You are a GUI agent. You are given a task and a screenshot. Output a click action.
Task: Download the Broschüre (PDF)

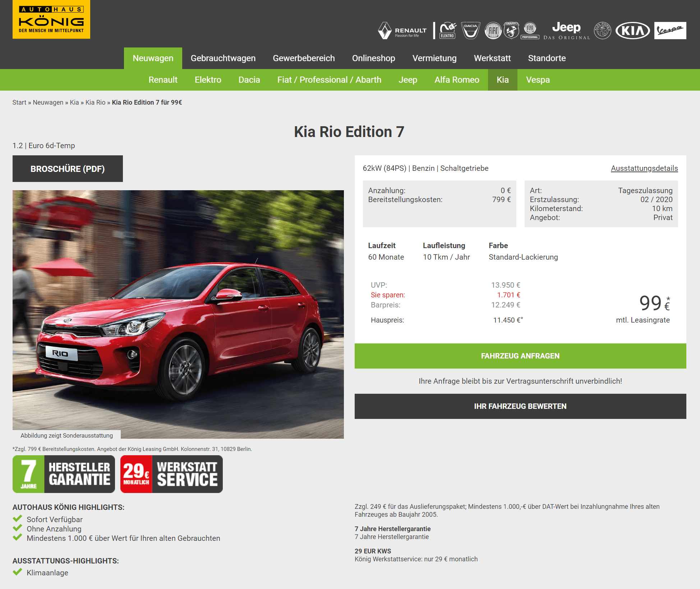68,169
